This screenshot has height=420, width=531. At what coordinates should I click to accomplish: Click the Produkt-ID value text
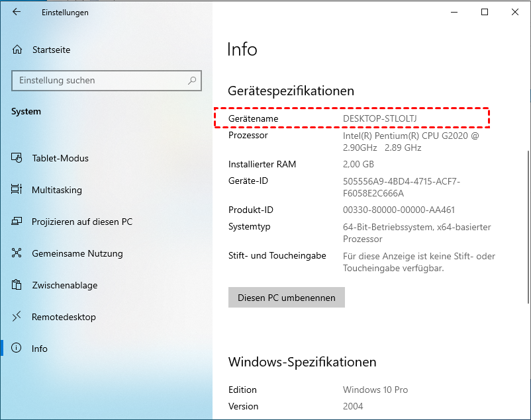[399, 210]
